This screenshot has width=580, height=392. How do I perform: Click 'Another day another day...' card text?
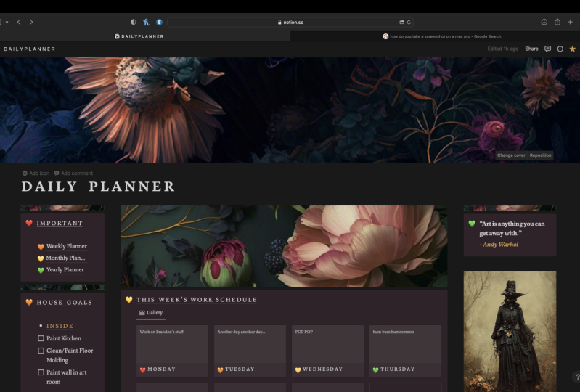[x=241, y=332]
